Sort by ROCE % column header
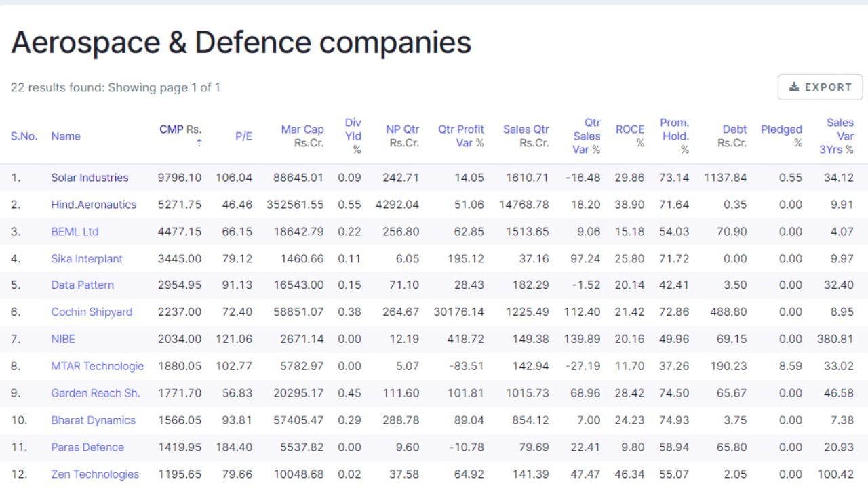 (630, 136)
